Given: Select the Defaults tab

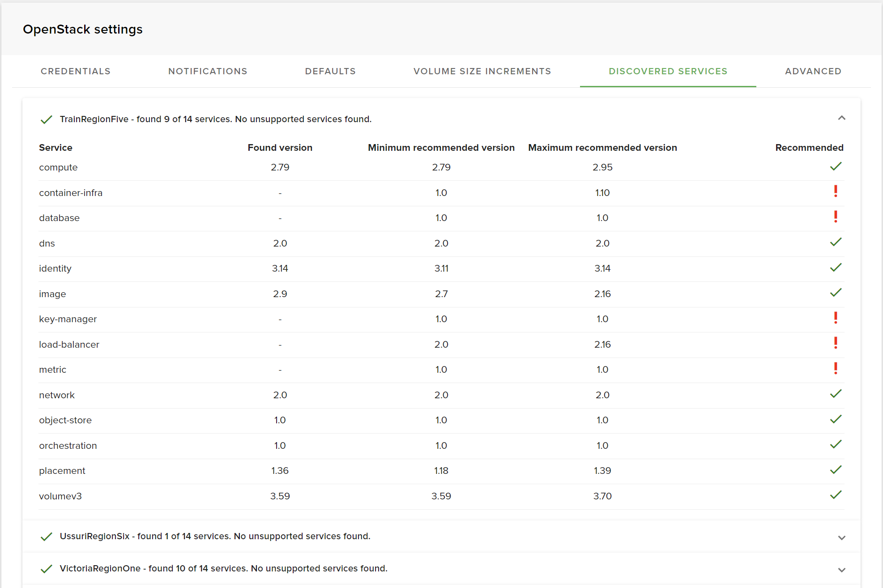Looking at the screenshot, I should point(330,71).
